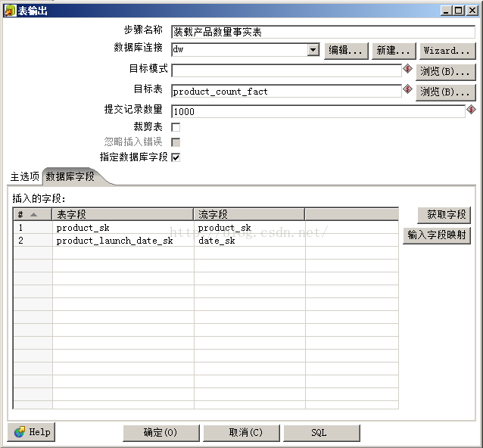Click the 表输出 window title icon
483x448 pixels.
coord(10,11)
